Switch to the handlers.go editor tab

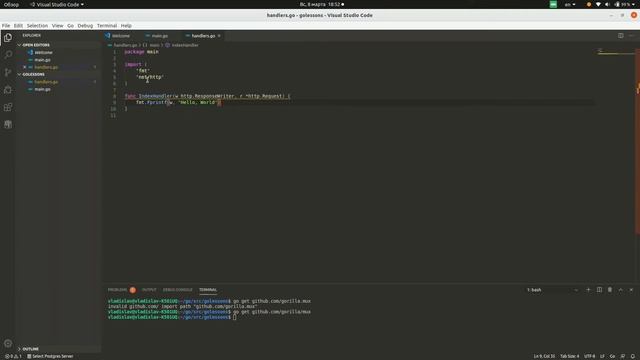click(x=203, y=36)
